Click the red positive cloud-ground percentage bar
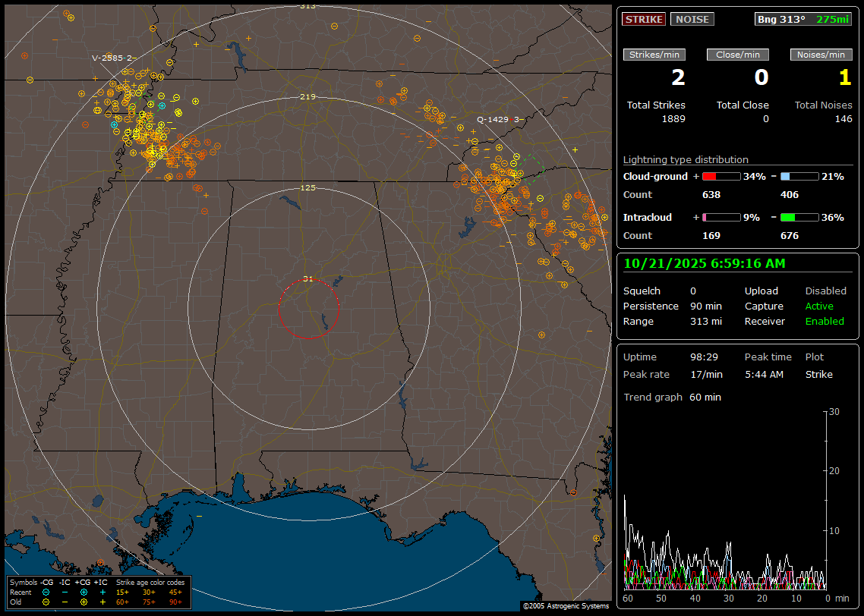This screenshot has height=616, width=864. coord(721,176)
